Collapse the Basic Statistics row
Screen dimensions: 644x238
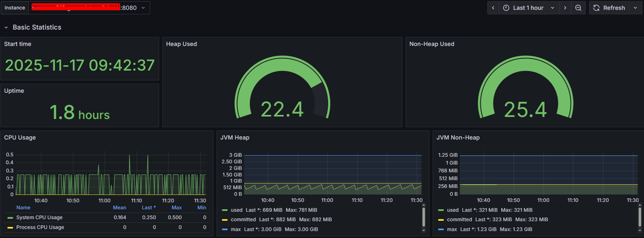click(6, 27)
